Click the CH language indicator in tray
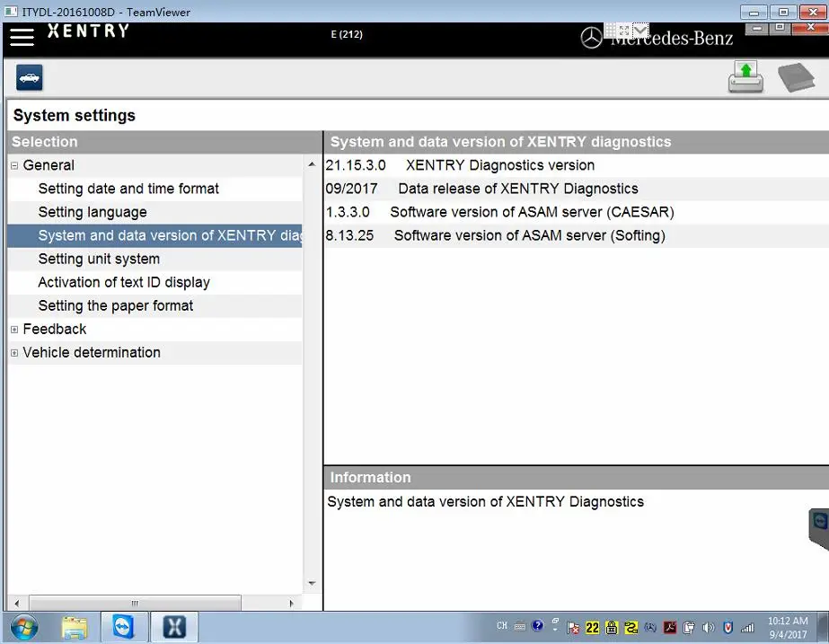This screenshot has height=644, width=829. coord(502,626)
